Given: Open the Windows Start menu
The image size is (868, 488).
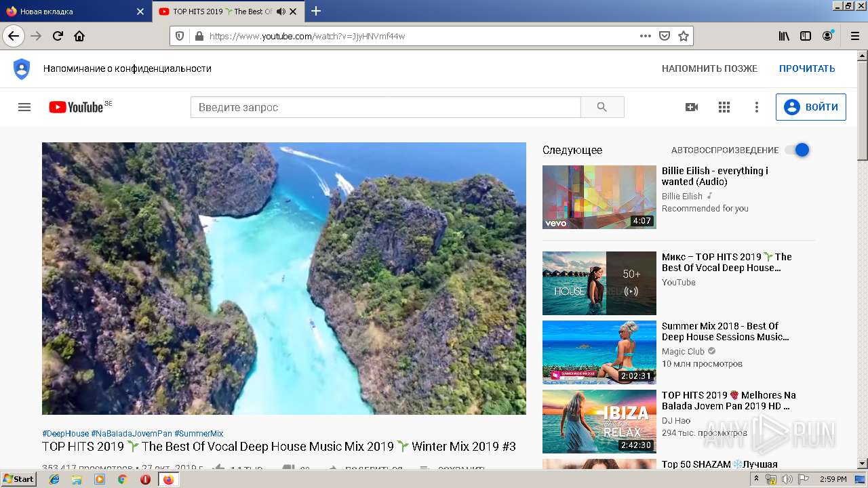Looking at the screenshot, I should tap(19, 479).
